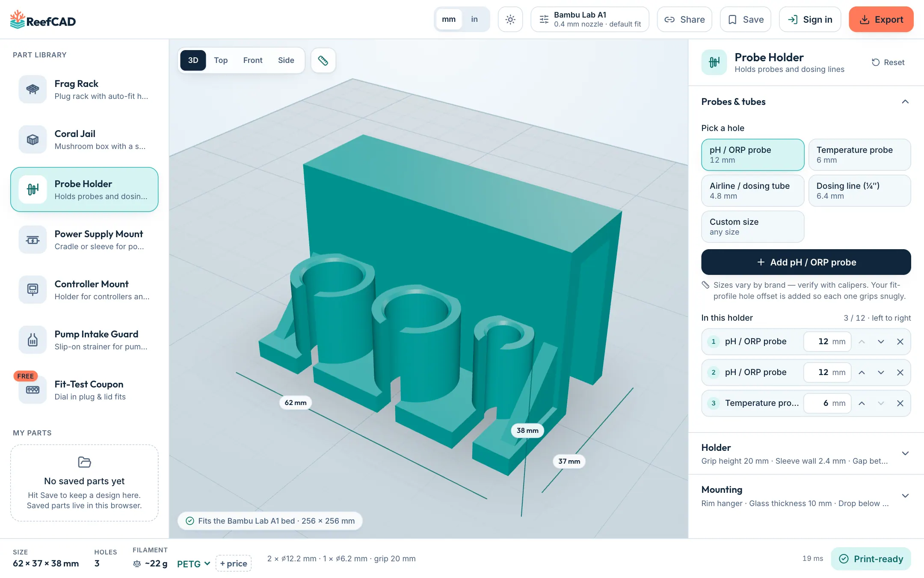This screenshot has height=578, width=924.
Task: Click the + price filament button
Action: [234, 563]
